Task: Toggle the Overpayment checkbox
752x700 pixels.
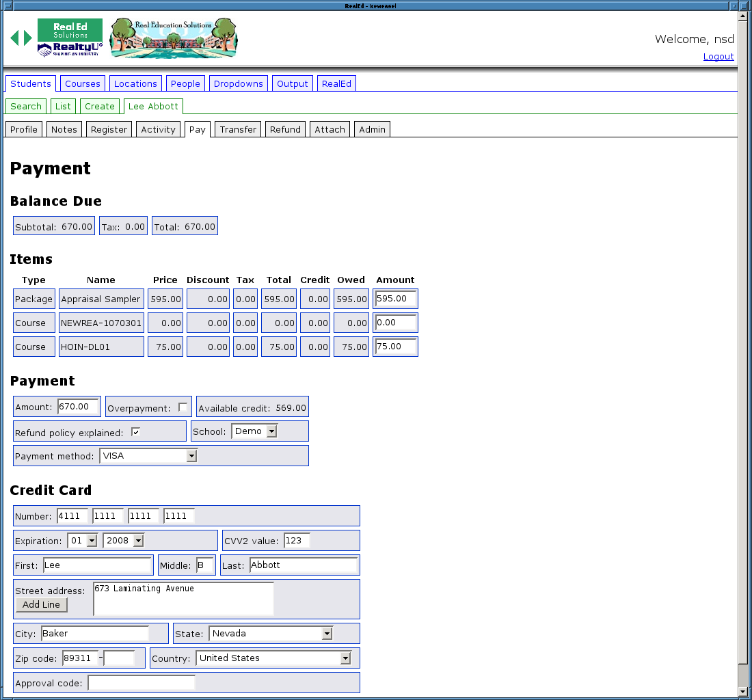Action: click(183, 407)
